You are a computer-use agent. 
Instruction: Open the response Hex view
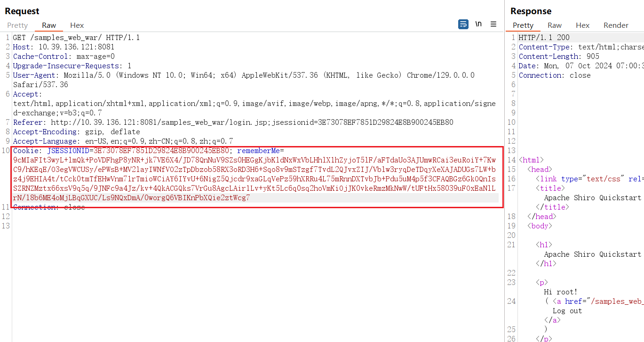(582, 25)
